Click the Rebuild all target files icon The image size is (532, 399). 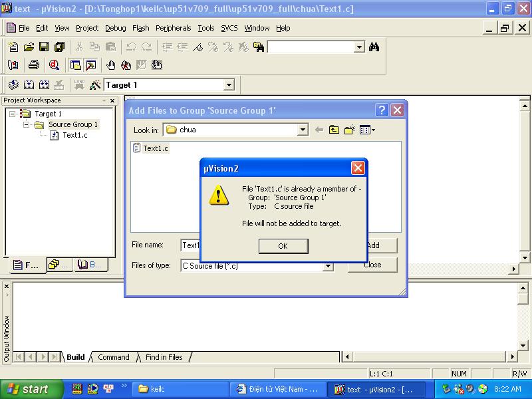[x=44, y=84]
